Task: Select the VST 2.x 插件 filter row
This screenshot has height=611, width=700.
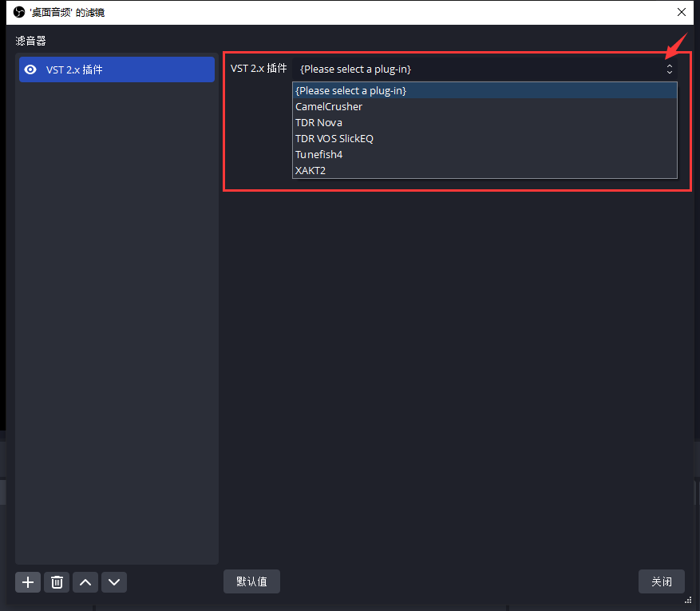Action: click(x=117, y=69)
